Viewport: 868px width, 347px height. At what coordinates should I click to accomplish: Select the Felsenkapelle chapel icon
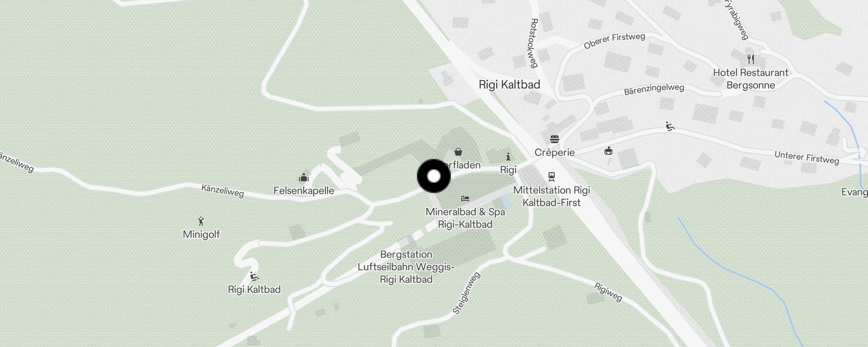pyautogui.click(x=303, y=177)
